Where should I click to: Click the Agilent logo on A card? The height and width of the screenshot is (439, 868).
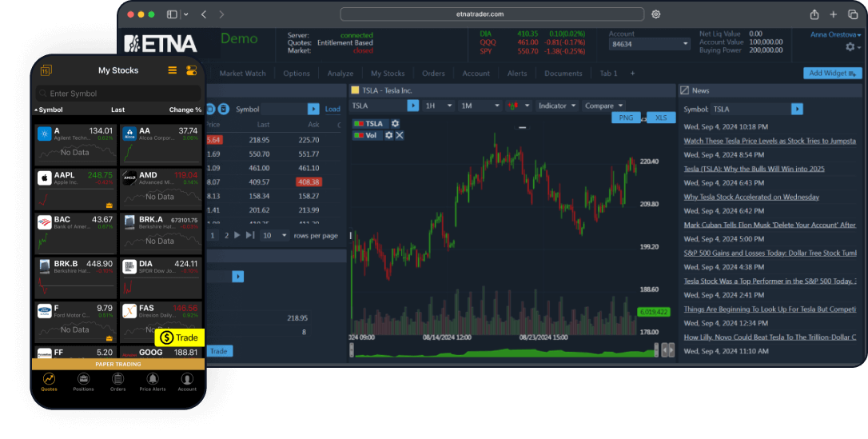(44, 134)
